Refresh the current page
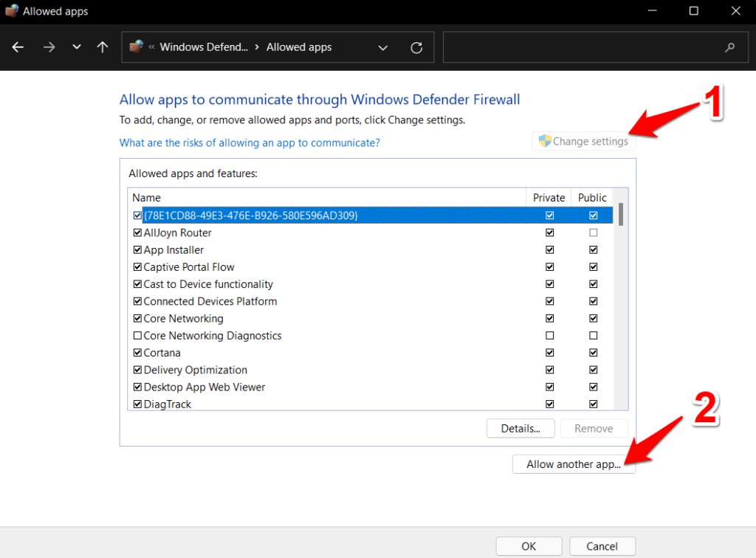Viewport: 756px width, 558px height. coord(416,46)
